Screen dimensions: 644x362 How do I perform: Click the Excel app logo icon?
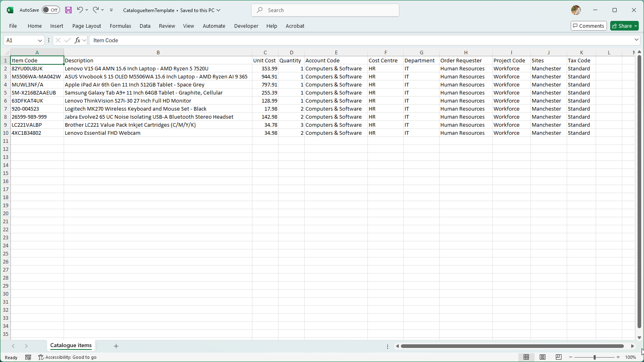pos(10,10)
